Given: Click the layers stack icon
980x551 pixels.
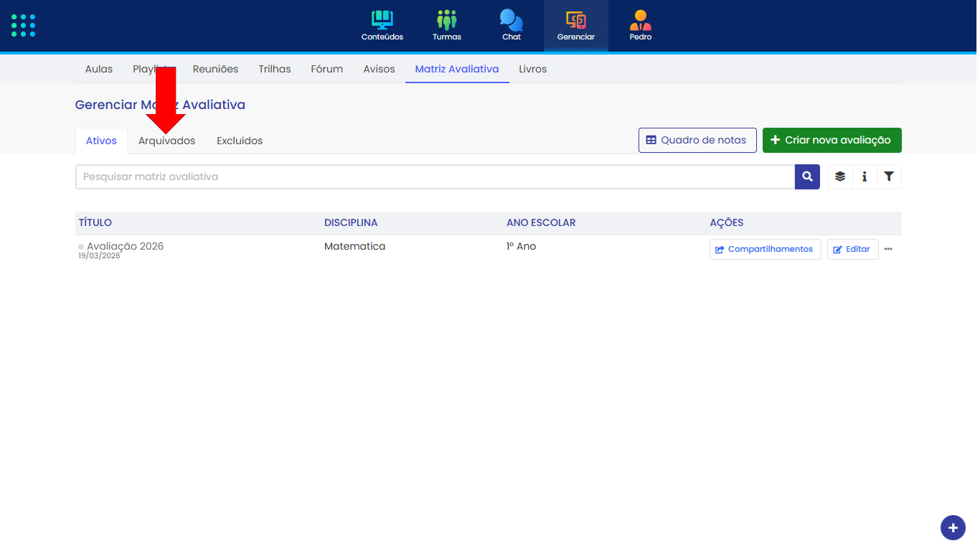Looking at the screenshot, I should tap(840, 176).
